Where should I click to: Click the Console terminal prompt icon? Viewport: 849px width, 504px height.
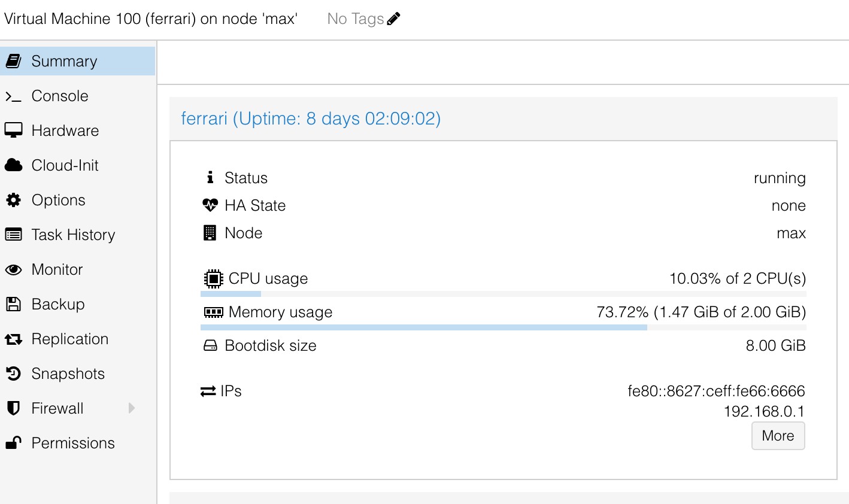click(13, 96)
